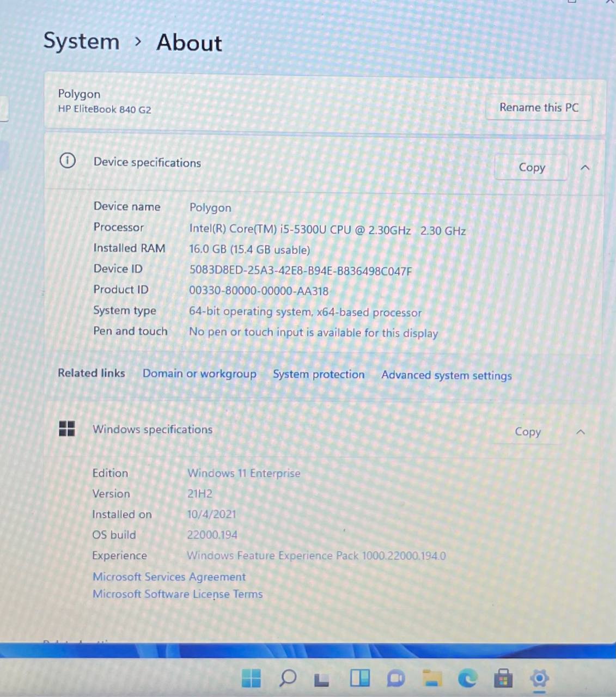Select processor text Intel(R) Core(TM) i5-5300U

[x=258, y=229]
